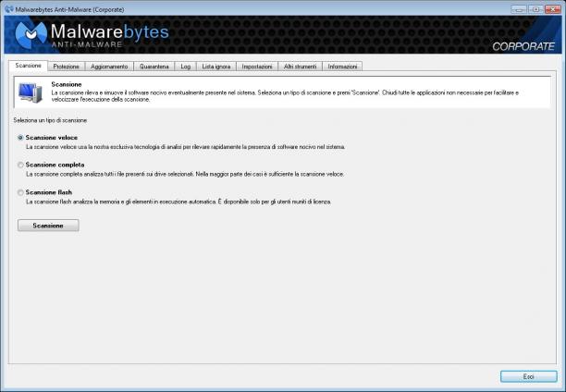This screenshot has width=566, height=392.
Task: Open the Log tab
Action: (x=186, y=67)
